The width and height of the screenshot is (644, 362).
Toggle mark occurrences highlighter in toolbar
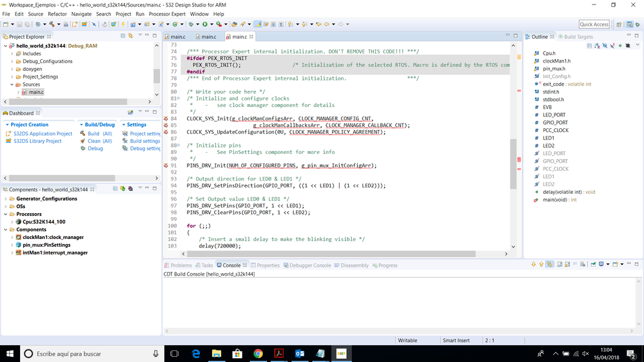(258, 24)
